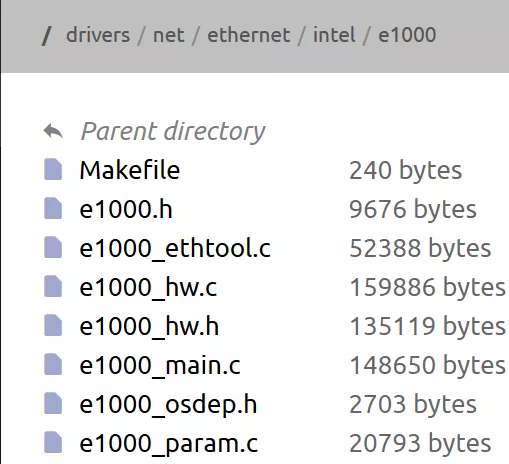This screenshot has width=509, height=464.
Task: Select the e1000 breadcrumb
Action: pyautogui.click(x=407, y=35)
